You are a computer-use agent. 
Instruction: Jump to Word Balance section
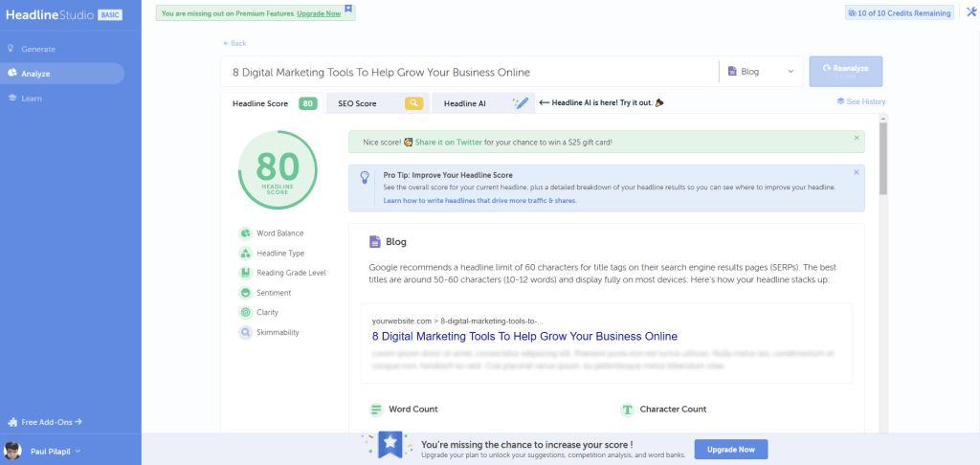click(x=280, y=233)
